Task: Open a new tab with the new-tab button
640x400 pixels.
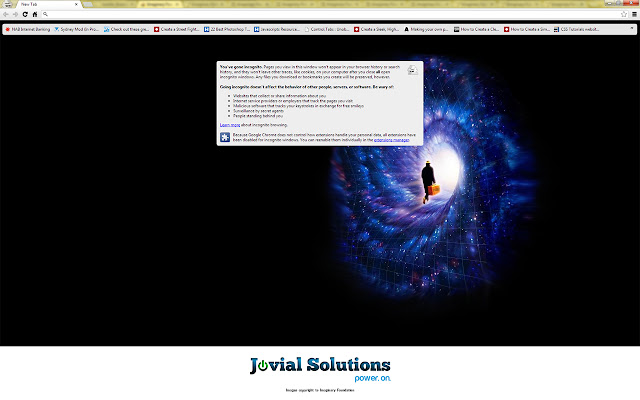Action: pyautogui.click(x=88, y=4)
